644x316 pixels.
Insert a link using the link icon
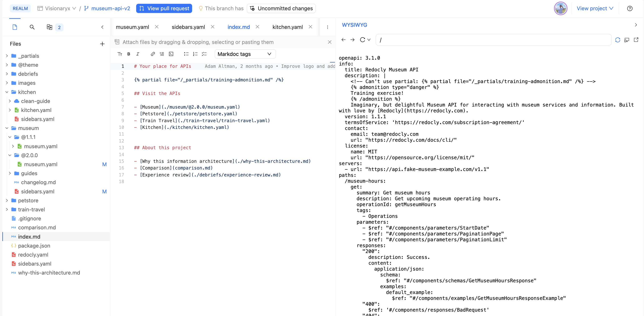pos(153,54)
